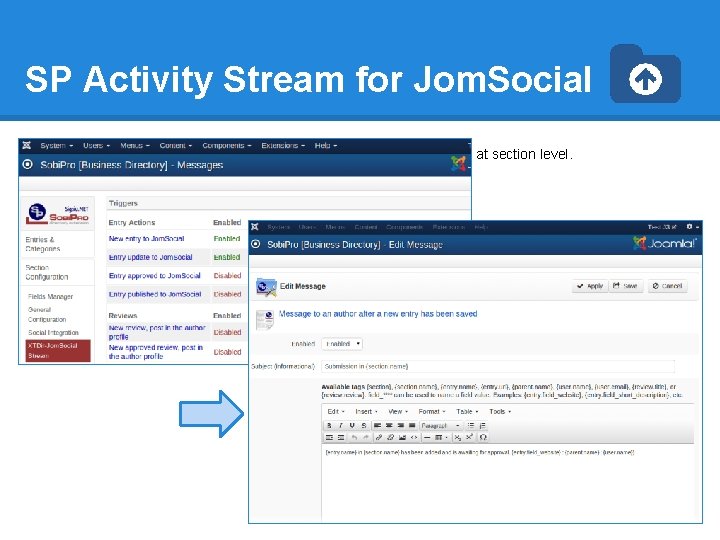Image resolution: width=720 pixels, height=540 pixels.
Task: Apply superscript formatting
Action: [469, 437]
